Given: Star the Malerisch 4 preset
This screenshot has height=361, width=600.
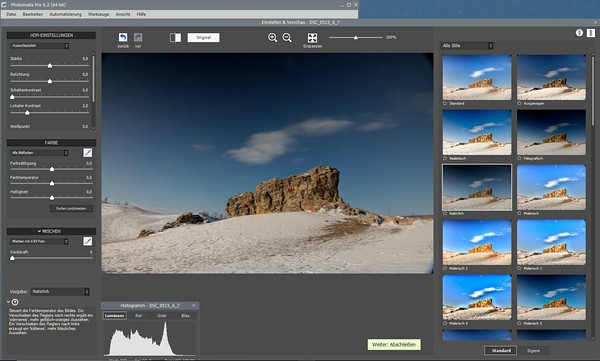Looking at the screenshot, I should click(x=445, y=323).
